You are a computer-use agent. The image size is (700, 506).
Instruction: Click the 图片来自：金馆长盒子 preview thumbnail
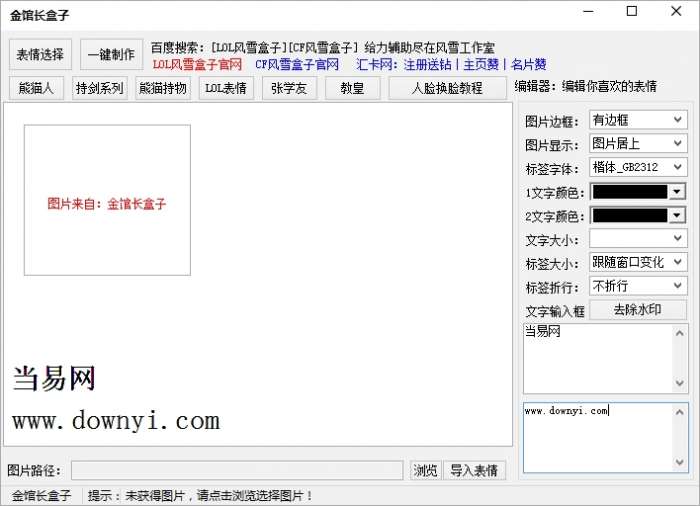[x=107, y=200]
